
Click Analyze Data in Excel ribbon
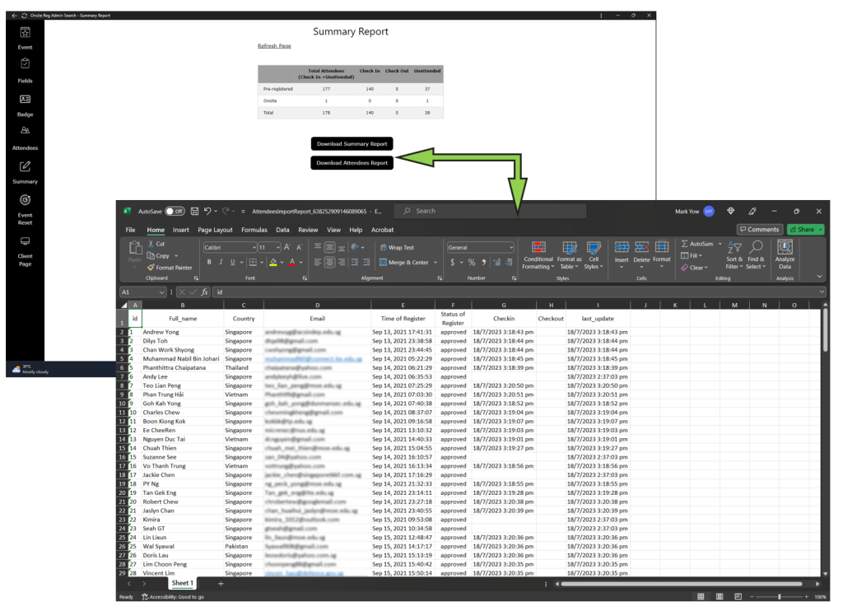(785, 255)
